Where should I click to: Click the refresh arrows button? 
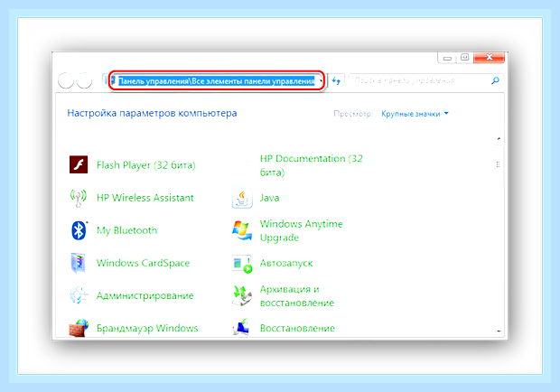(x=336, y=81)
